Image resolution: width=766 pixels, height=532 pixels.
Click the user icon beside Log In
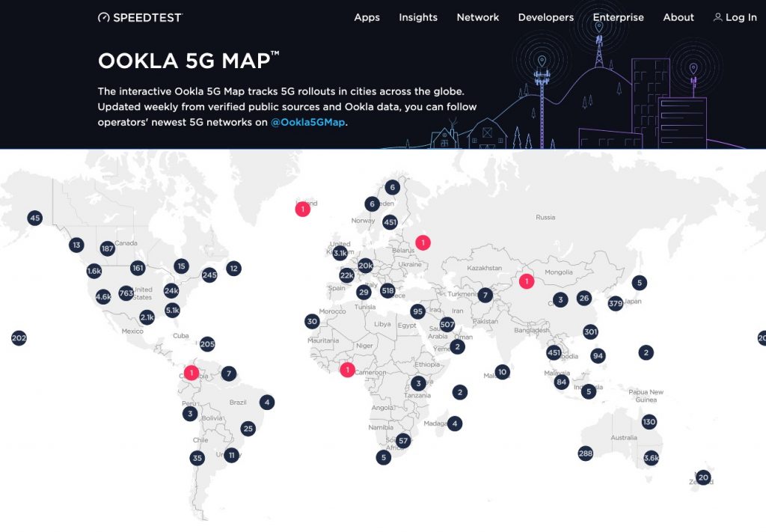click(x=717, y=17)
